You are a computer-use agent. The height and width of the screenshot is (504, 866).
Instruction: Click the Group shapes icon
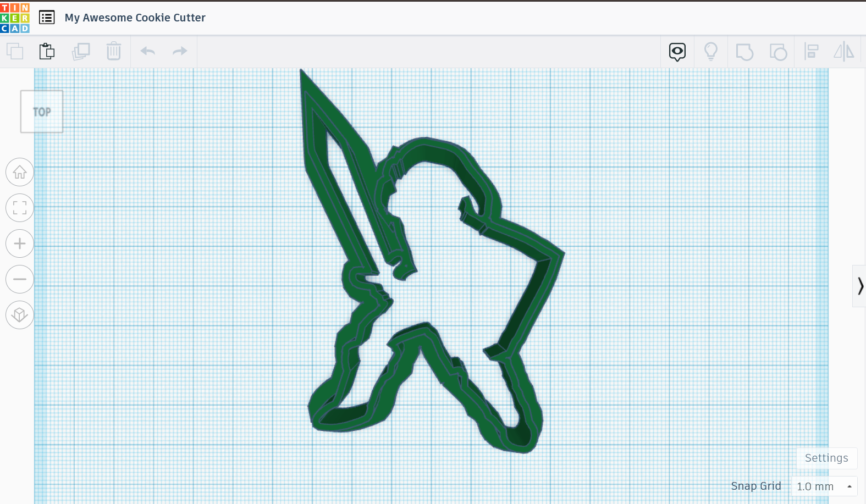click(744, 52)
